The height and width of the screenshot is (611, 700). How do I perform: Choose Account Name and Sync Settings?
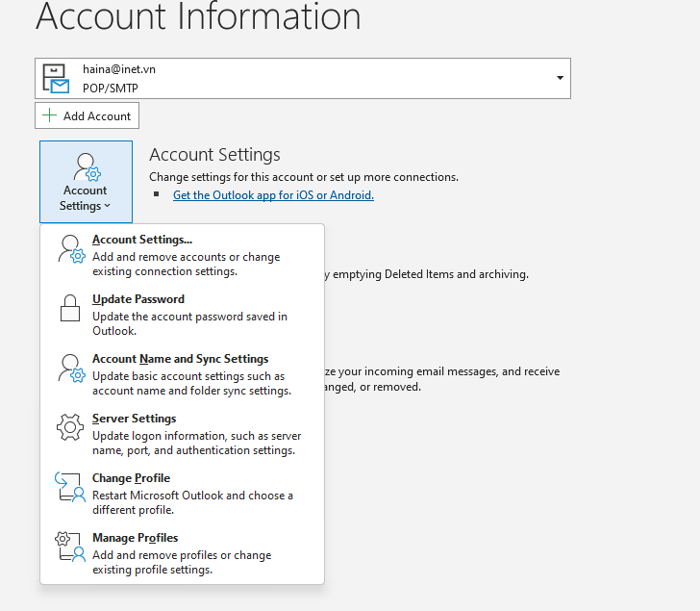click(x=181, y=359)
